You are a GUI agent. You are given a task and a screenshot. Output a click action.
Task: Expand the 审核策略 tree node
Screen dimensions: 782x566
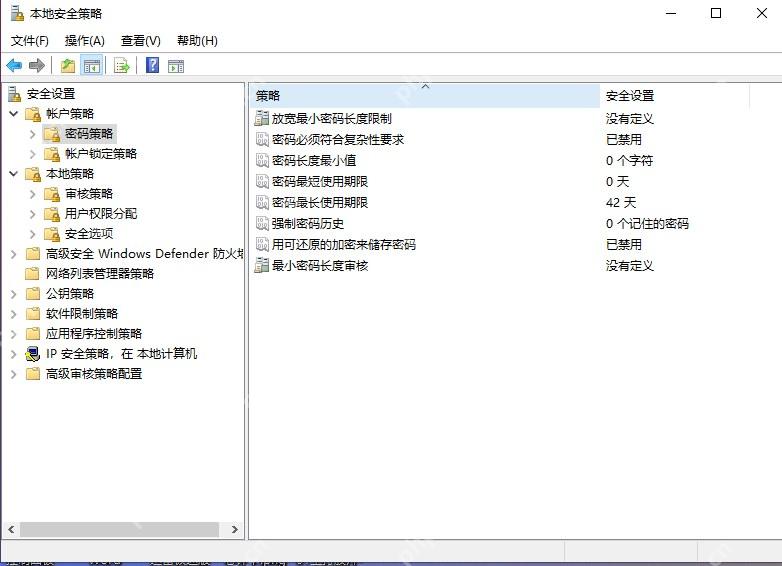coord(32,193)
